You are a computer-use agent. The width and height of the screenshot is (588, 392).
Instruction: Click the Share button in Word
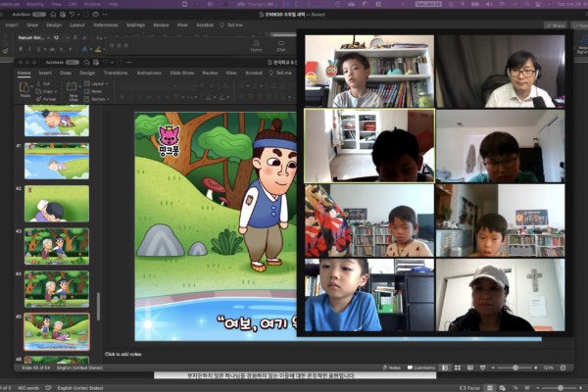point(556,25)
